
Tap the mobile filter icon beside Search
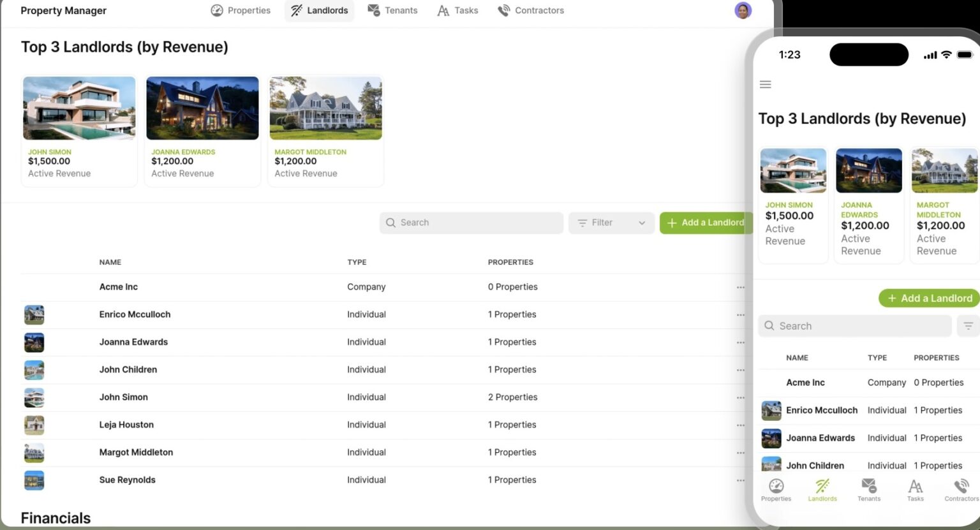pos(968,326)
